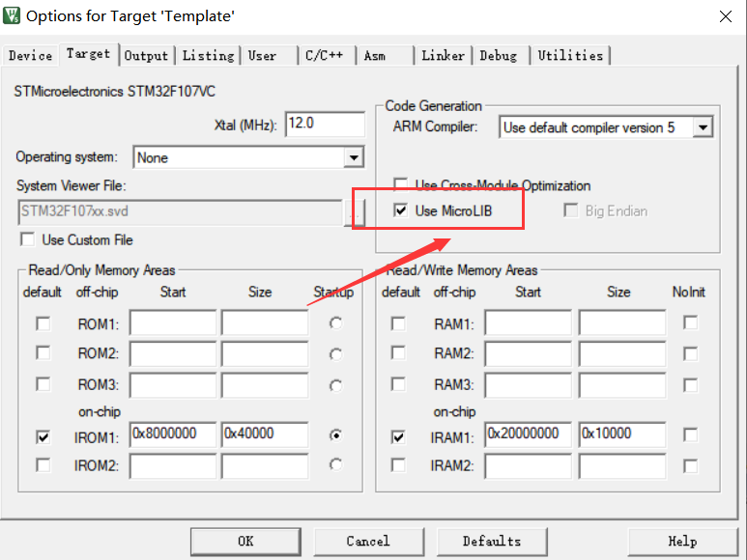Select the Target tab
This screenshot has height=560, width=747.
tap(88, 54)
